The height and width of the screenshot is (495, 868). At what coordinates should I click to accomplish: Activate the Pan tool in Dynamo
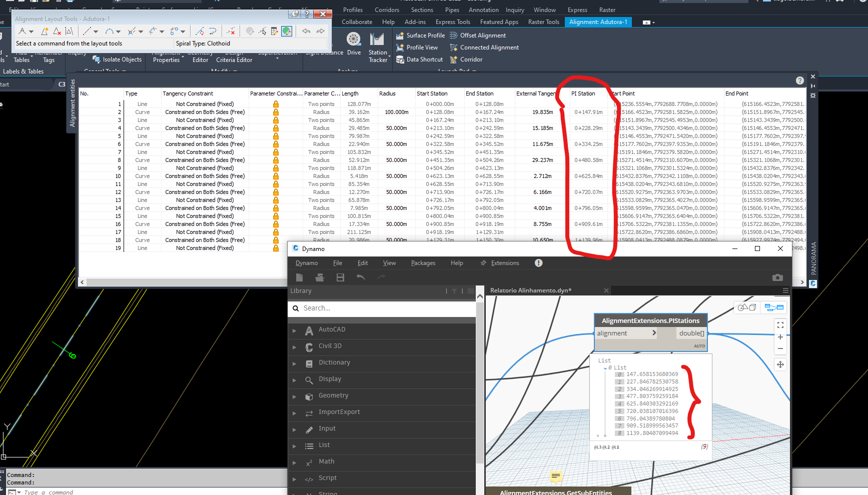[780, 364]
